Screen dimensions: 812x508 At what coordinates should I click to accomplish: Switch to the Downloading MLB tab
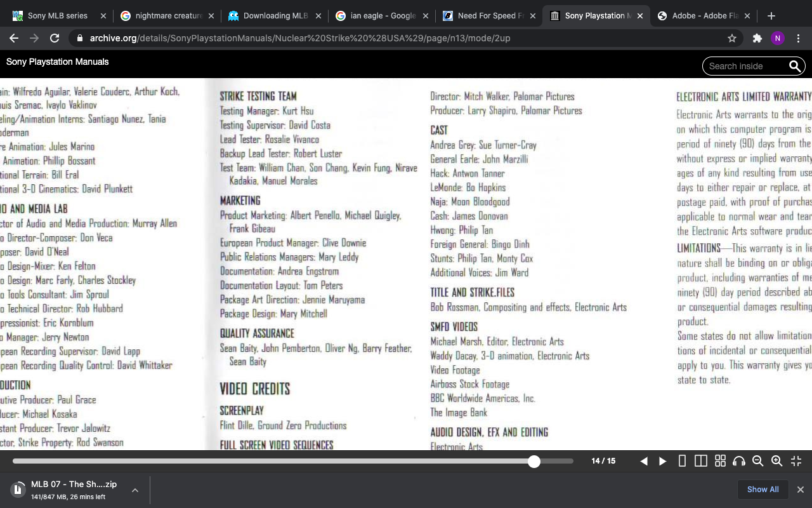tap(275, 16)
